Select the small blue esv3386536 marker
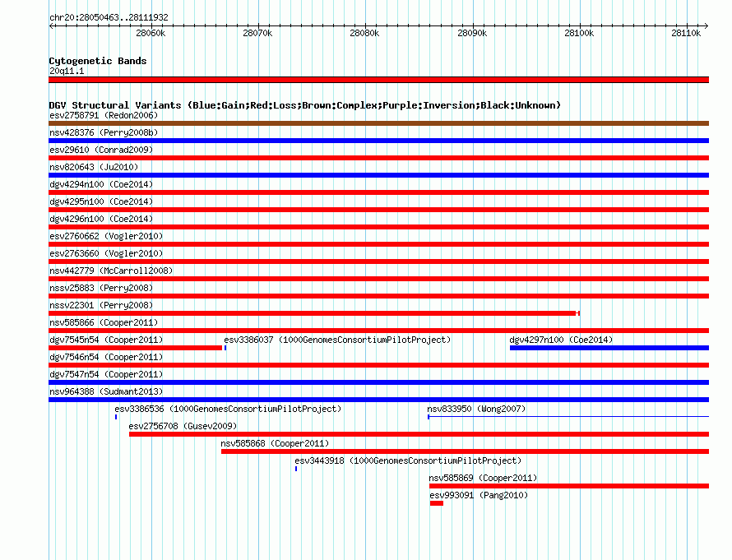 (x=116, y=417)
